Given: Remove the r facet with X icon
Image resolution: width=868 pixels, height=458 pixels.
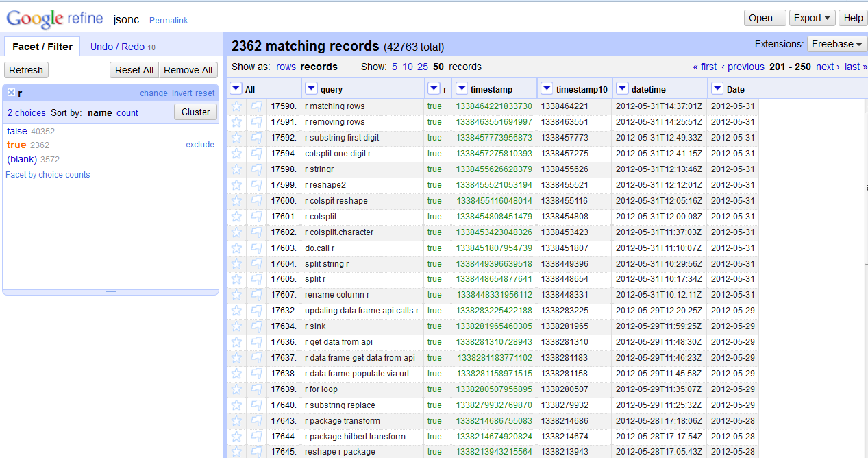Looking at the screenshot, I should (12, 93).
